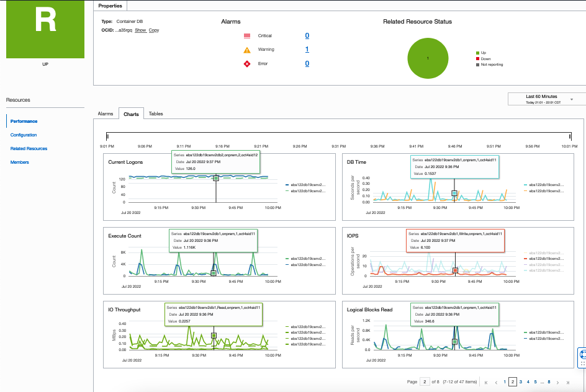586x392 pixels.
Task: Click the green Up status donut chart
Action: (x=428, y=58)
